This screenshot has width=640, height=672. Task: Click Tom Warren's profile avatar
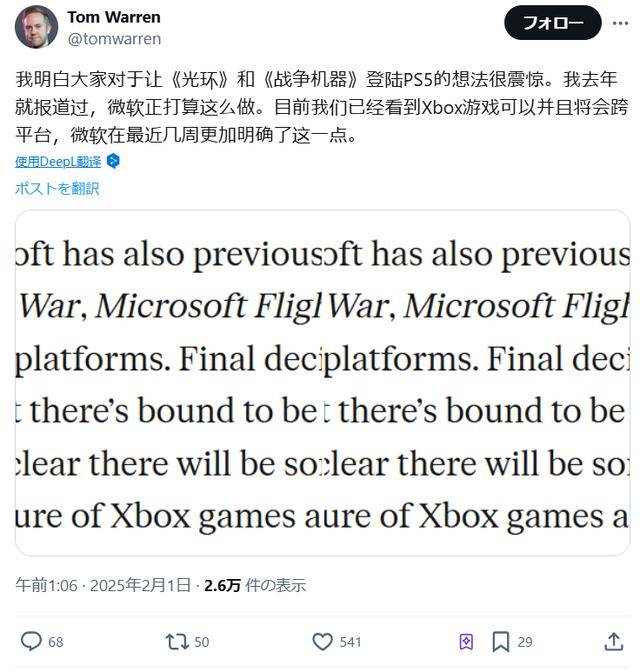click(x=36, y=27)
